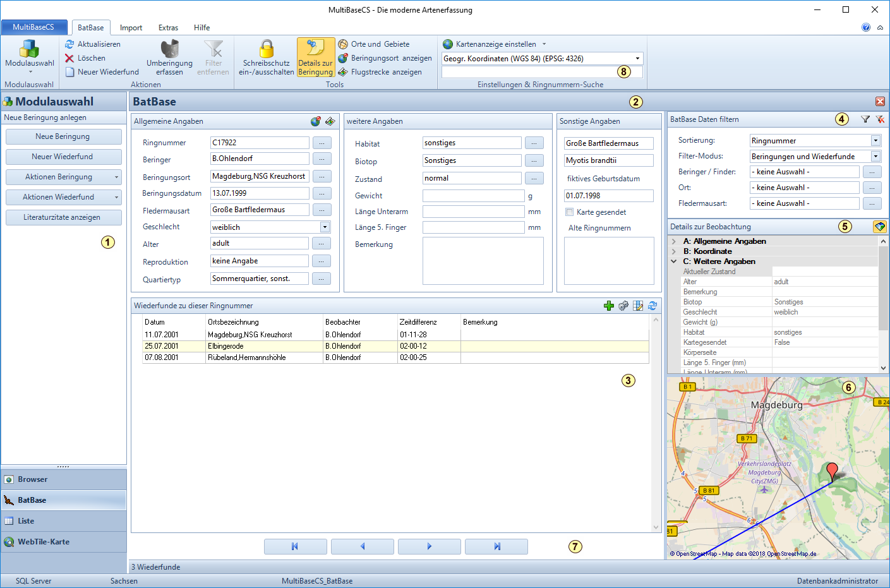The height and width of the screenshot is (588, 890).
Task: Click the Details panel vertical scrollbar
Action: (883, 304)
